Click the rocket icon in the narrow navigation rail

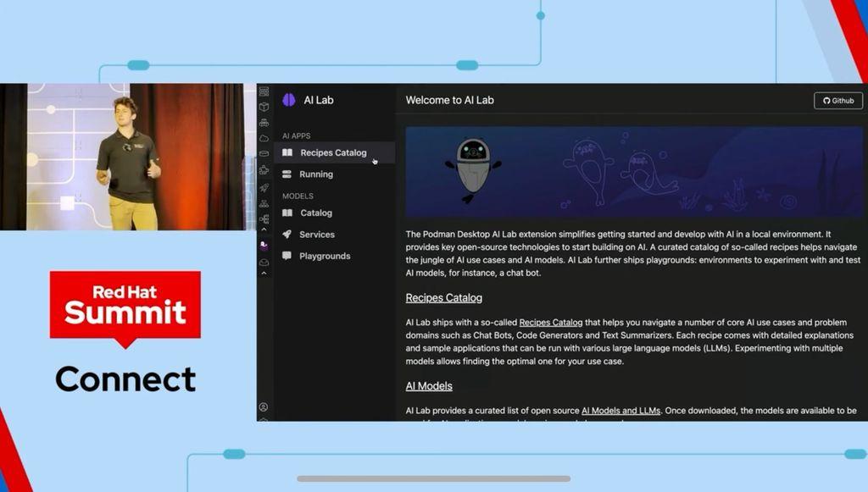click(264, 188)
